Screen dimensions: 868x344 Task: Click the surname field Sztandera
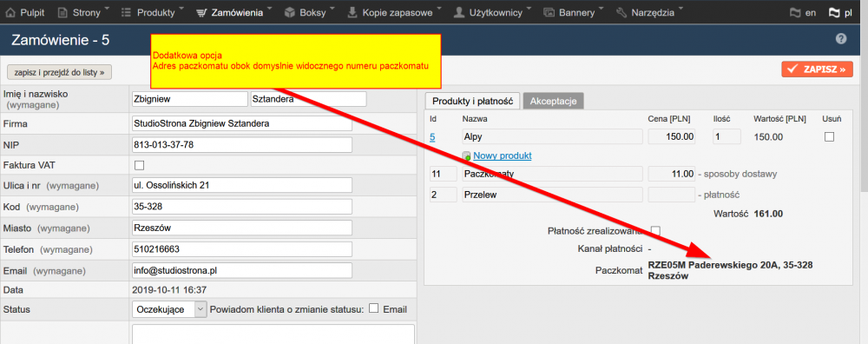[x=308, y=99]
